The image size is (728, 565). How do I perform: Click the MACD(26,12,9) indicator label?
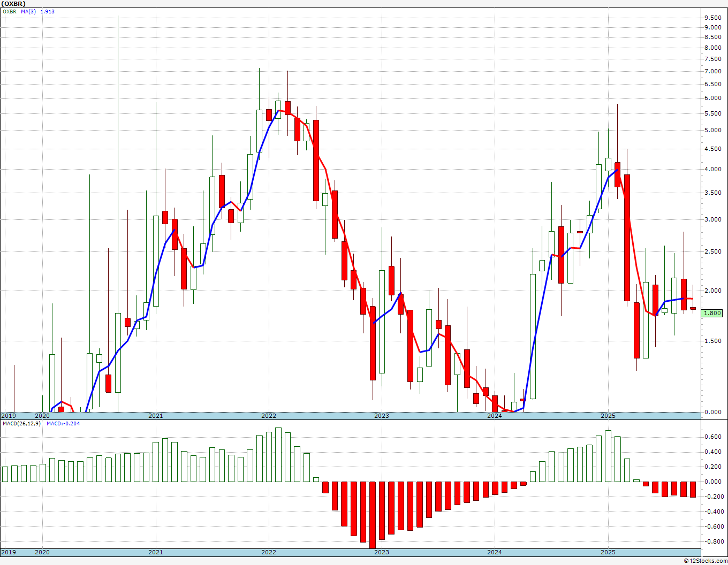pyautogui.click(x=21, y=424)
